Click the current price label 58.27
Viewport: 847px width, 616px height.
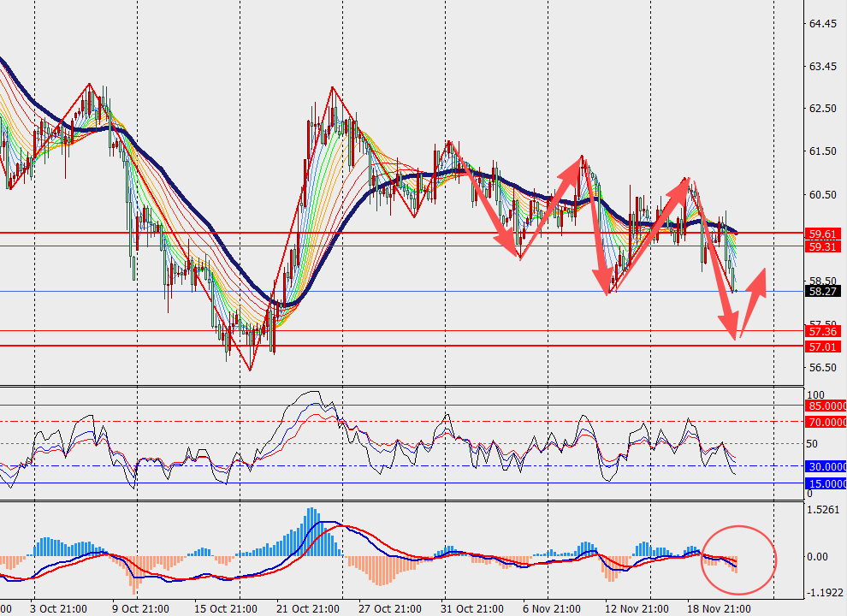point(822,291)
